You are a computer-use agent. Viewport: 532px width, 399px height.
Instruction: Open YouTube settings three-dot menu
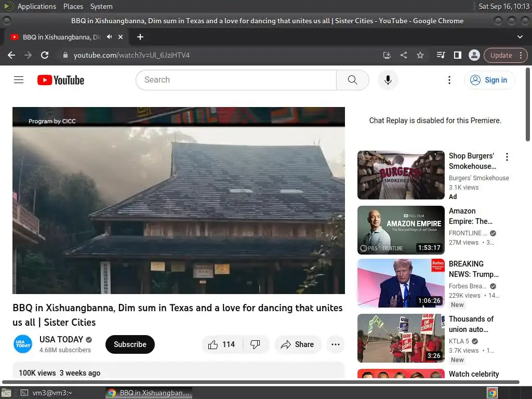coord(449,80)
